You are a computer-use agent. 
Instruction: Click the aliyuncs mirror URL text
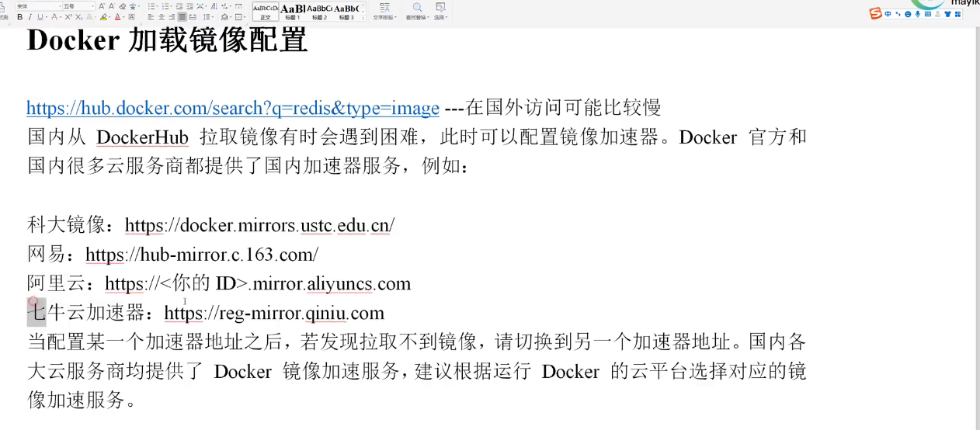[x=258, y=284]
